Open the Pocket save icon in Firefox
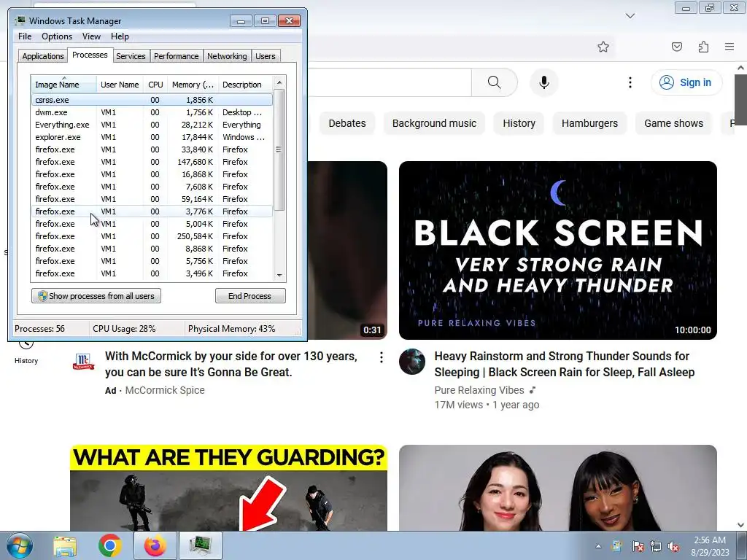 [676, 47]
